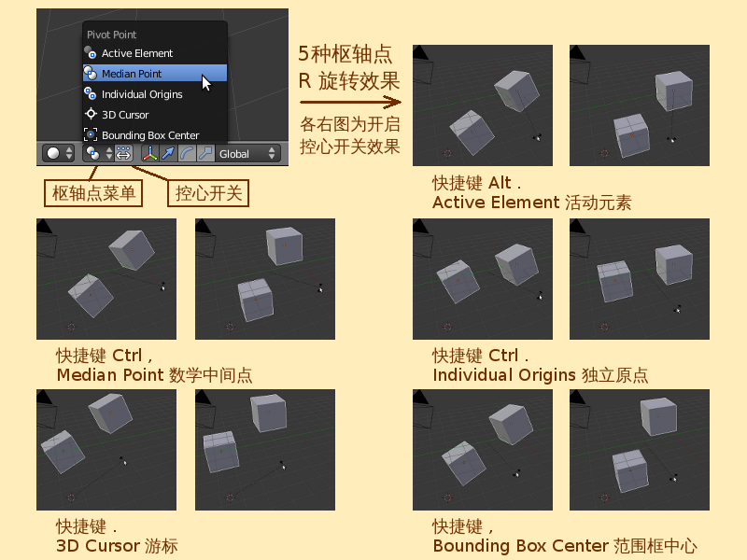
Task: Select the 3D Cursor pivot entry
Action: (155, 115)
